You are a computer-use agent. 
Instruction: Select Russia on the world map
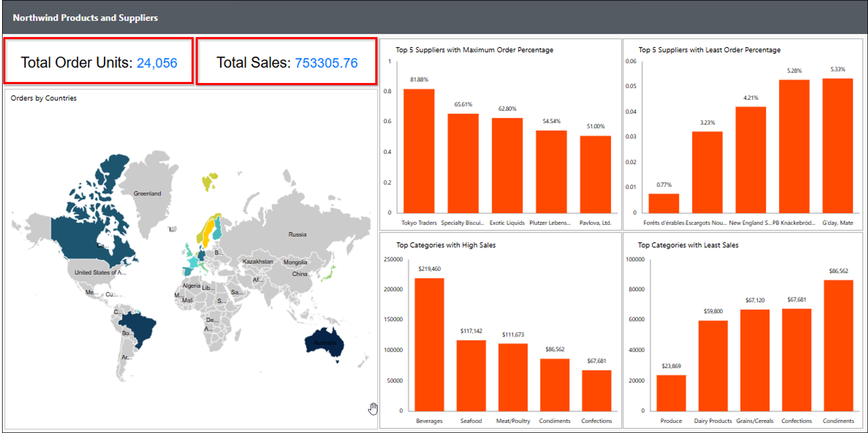[x=298, y=225]
